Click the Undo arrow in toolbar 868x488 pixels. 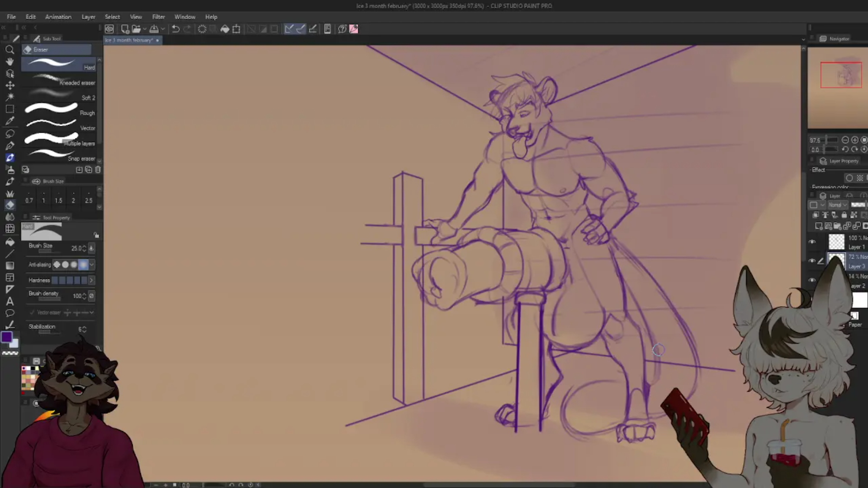(176, 29)
